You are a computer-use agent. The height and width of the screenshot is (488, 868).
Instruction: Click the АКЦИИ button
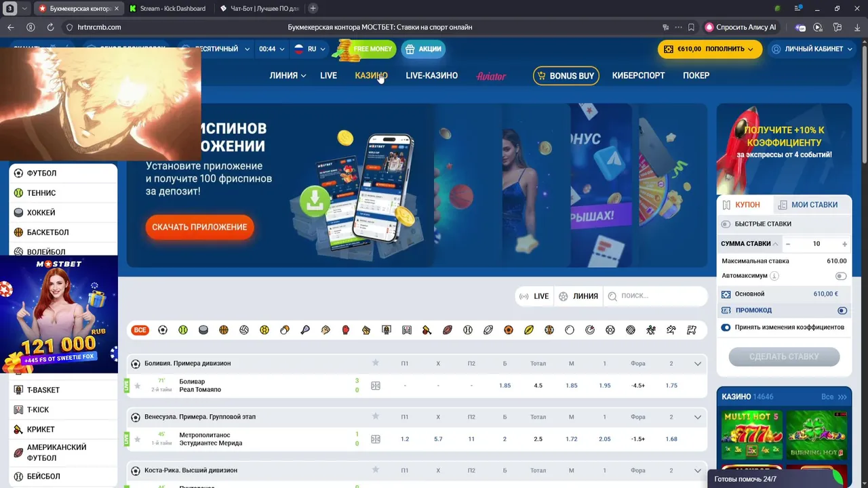click(422, 49)
